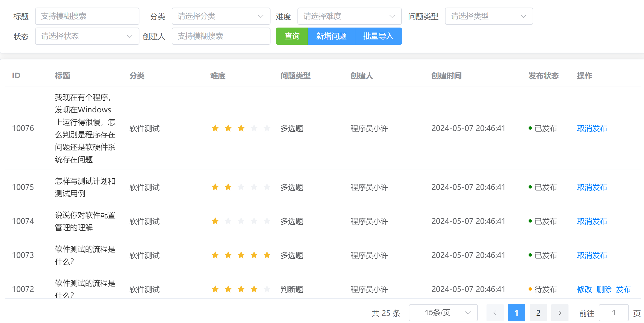
Task: Go to page 2
Action: (538, 313)
